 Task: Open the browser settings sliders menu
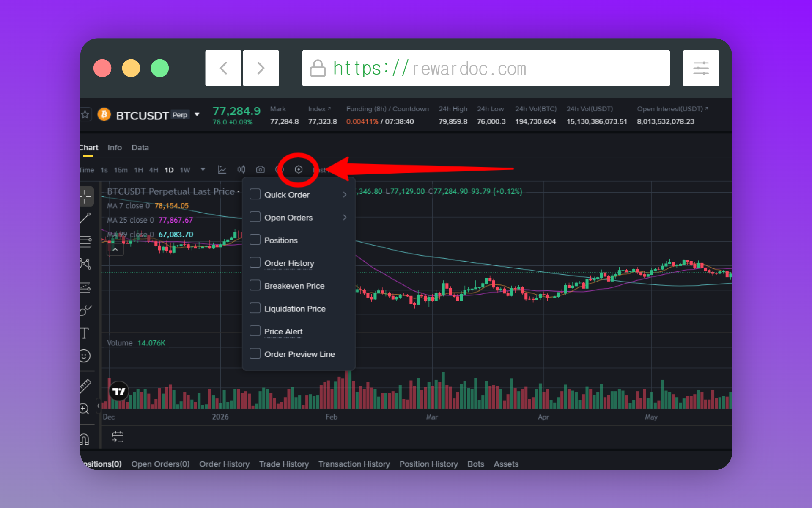pos(701,68)
